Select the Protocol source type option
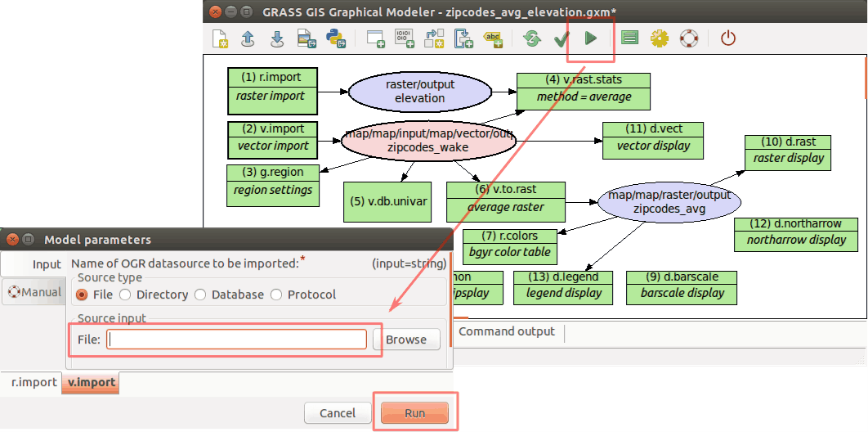 pos(277,295)
